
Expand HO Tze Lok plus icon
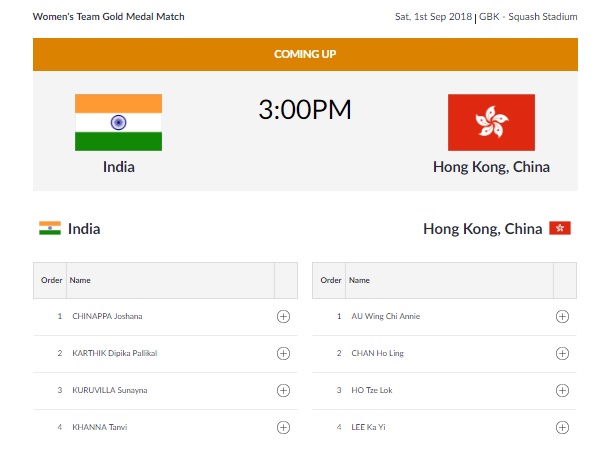[562, 390]
